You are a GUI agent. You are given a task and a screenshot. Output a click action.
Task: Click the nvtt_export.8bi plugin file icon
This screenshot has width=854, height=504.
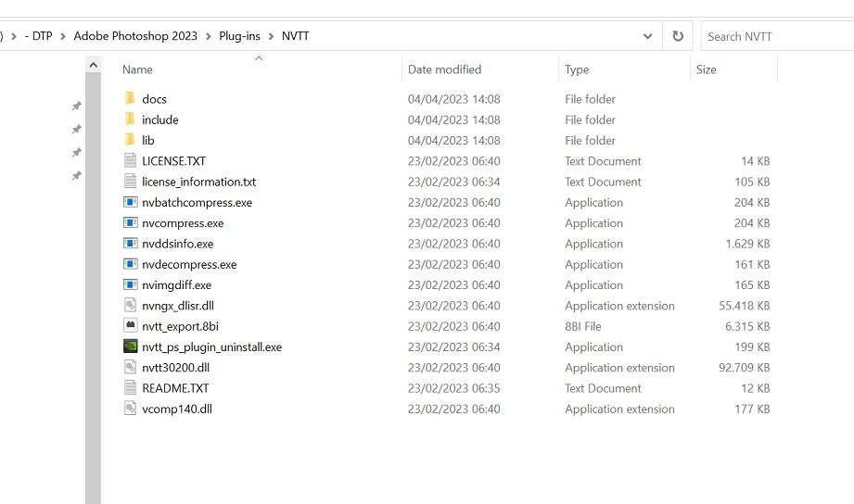point(130,326)
